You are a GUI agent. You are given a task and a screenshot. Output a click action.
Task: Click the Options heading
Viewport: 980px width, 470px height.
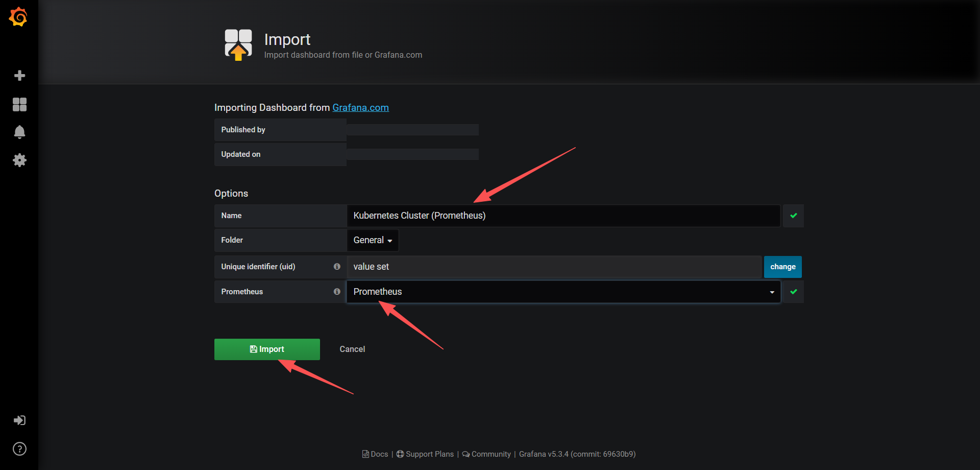pyautogui.click(x=231, y=194)
